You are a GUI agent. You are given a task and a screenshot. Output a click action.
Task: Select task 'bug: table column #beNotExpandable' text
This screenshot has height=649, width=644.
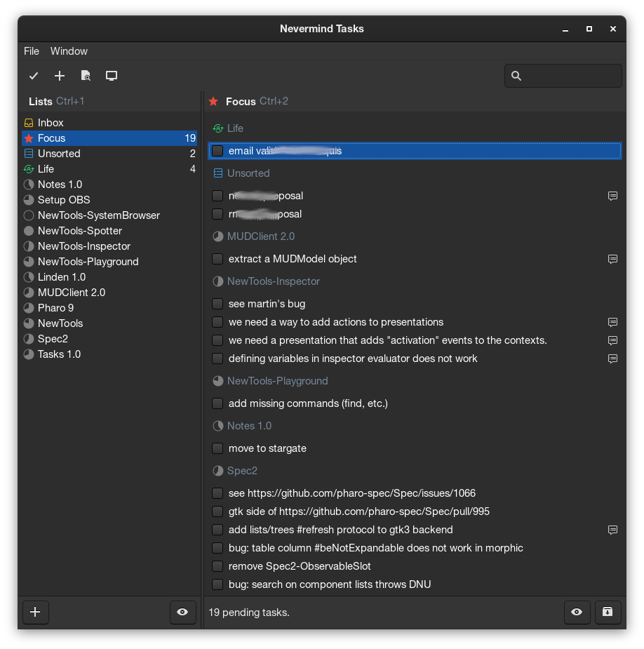(376, 548)
